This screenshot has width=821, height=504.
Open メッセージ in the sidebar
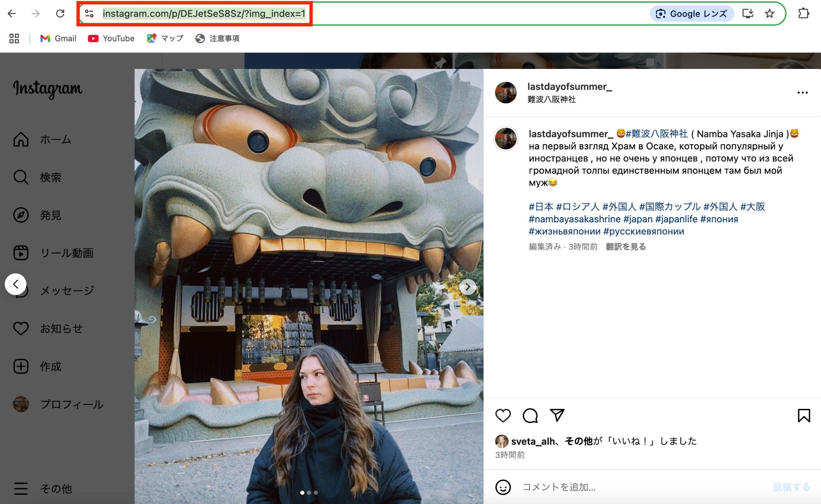click(x=67, y=290)
